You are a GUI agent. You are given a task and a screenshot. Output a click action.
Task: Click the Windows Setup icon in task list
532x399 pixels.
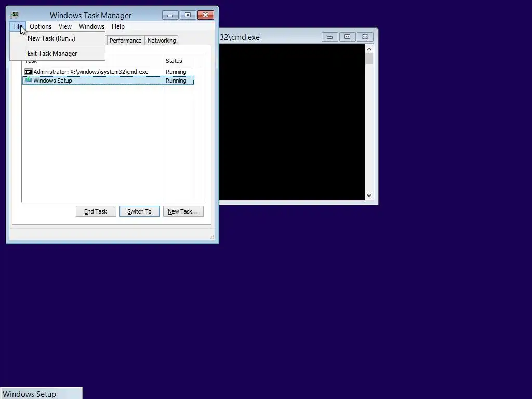pyautogui.click(x=29, y=80)
